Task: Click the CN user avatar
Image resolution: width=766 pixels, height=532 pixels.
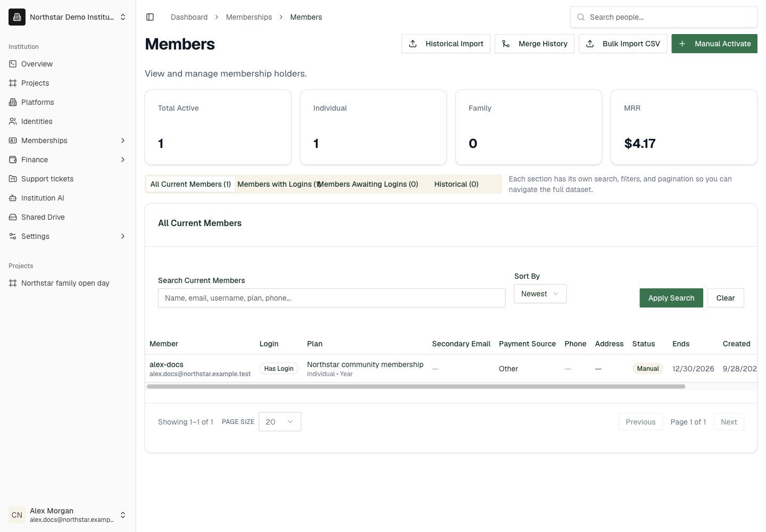Action: point(17,515)
